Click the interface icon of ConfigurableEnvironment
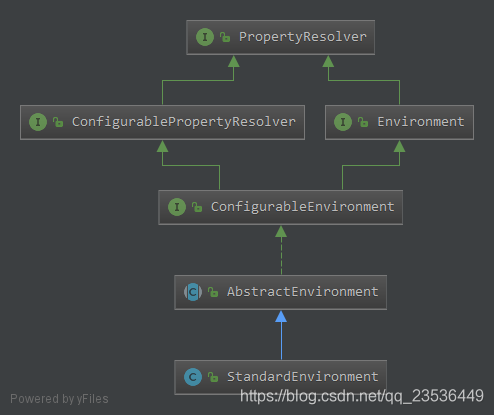The height and width of the screenshot is (415, 494). 177,207
